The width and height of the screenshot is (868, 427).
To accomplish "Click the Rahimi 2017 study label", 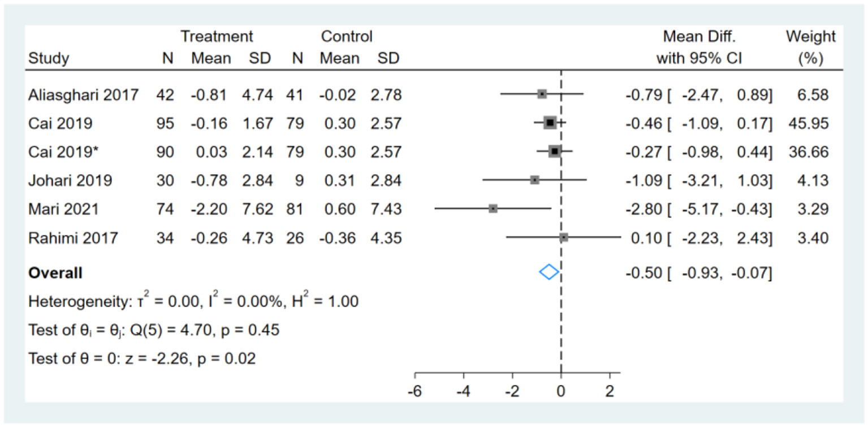I will 73,238.
